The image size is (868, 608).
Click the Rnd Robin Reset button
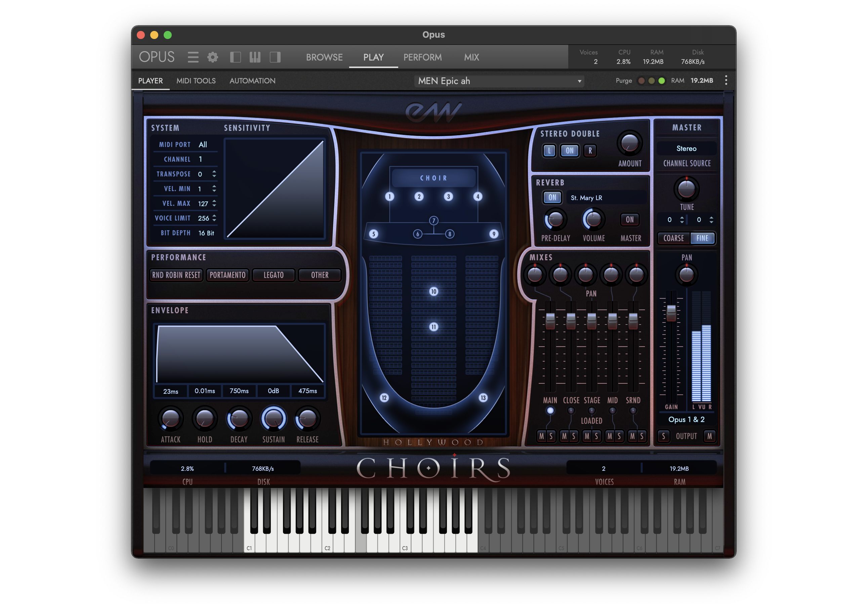point(176,275)
